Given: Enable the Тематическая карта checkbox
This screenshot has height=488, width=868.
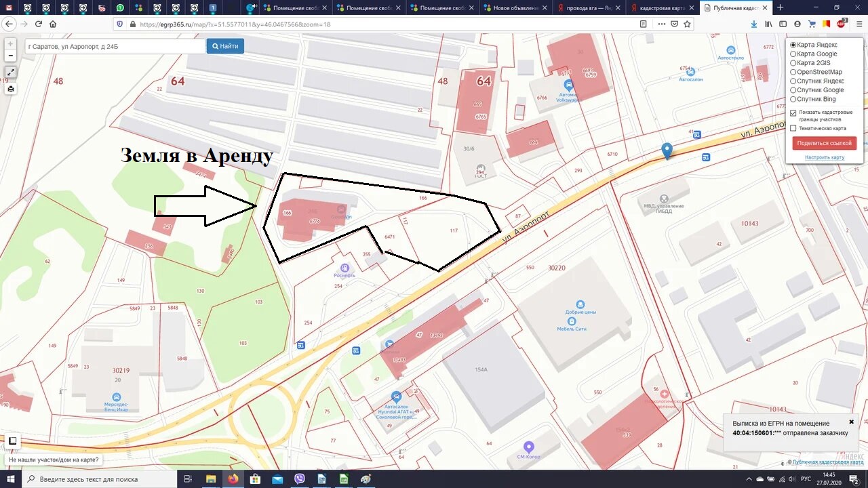Looking at the screenshot, I should [793, 128].
